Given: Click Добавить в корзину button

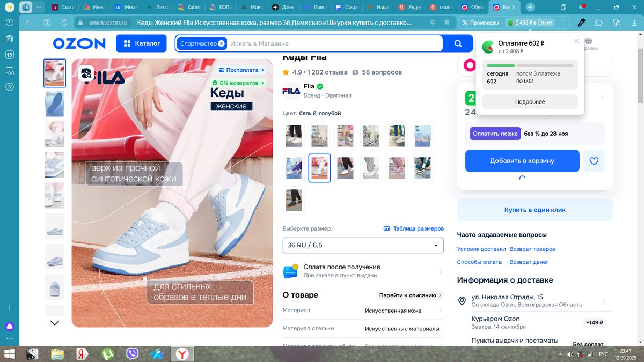Looking at the screenshot, I should (522, 160).
